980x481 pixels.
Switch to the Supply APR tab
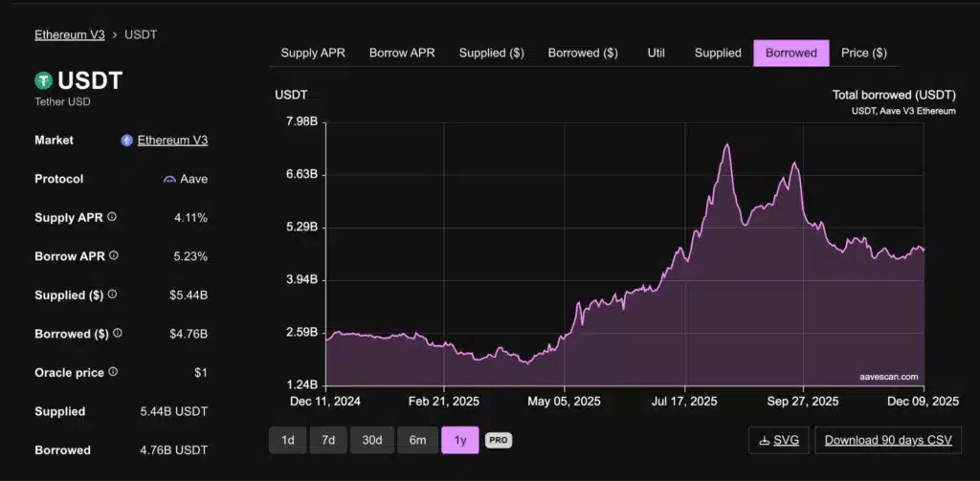[313, 54]
